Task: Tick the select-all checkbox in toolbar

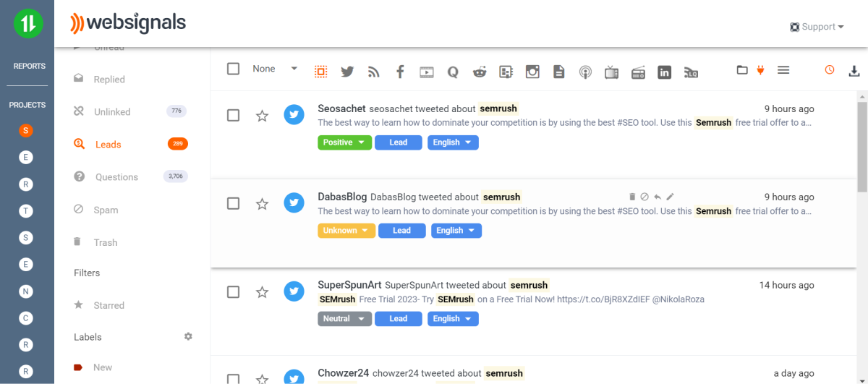Action: pos(233,69)
